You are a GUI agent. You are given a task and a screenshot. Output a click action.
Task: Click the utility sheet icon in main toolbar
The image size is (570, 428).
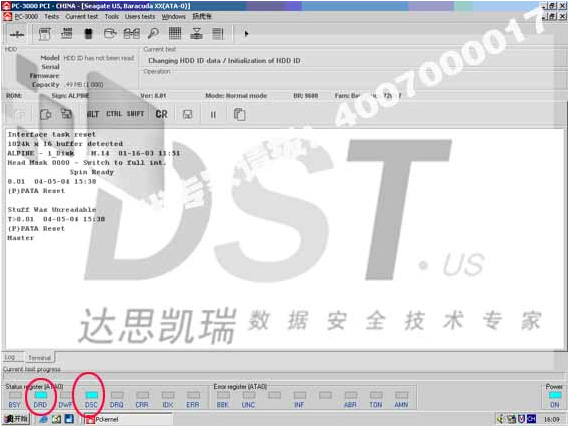44,34
